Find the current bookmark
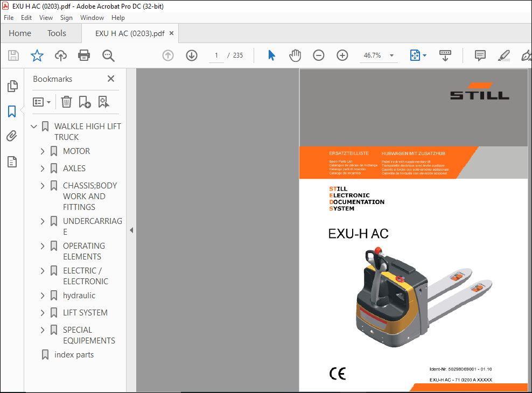Screen dimensions: 532x393 click(x=103, y=102)
